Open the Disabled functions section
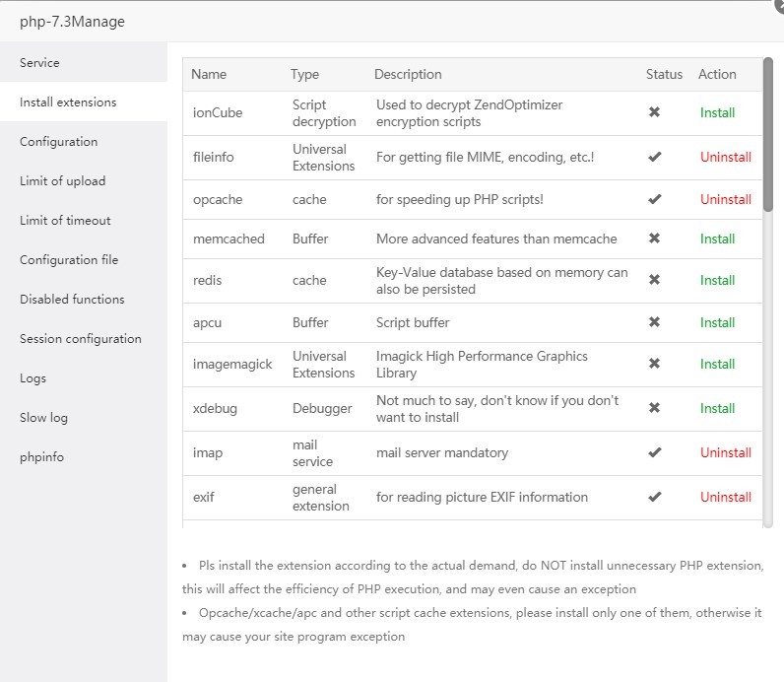Screen dimensions: 784x682 72,299
